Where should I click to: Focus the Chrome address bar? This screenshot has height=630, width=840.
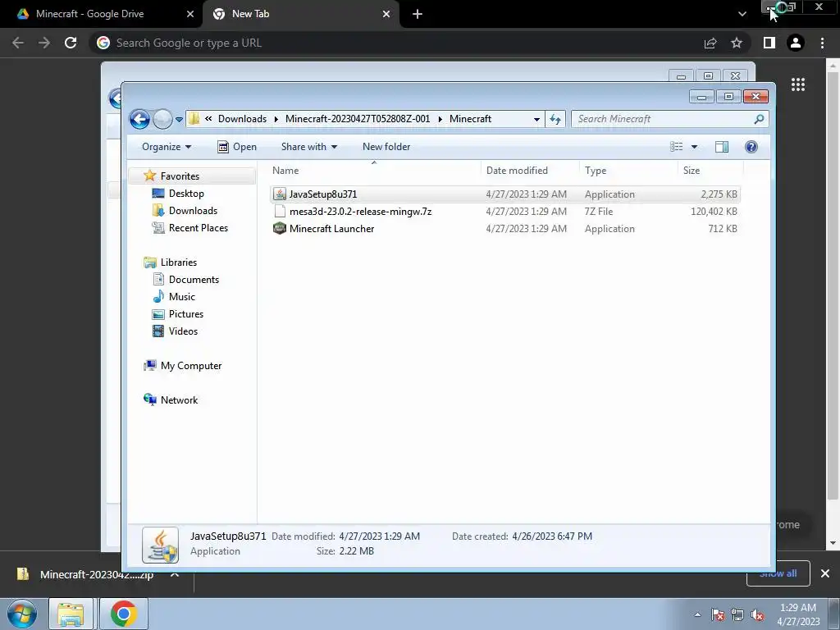point(395,43)
